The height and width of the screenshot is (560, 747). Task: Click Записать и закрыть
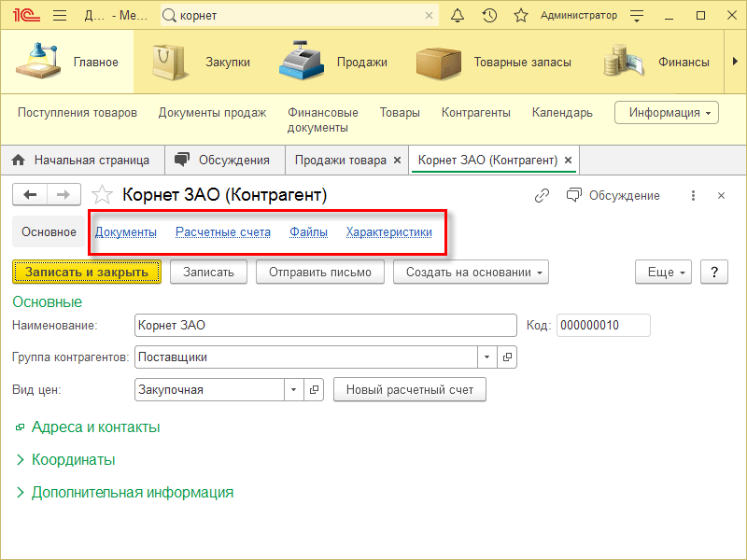point(87,272)
